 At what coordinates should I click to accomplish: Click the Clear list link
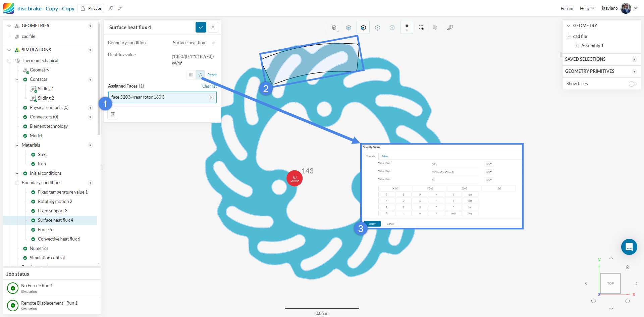point(209,86)
